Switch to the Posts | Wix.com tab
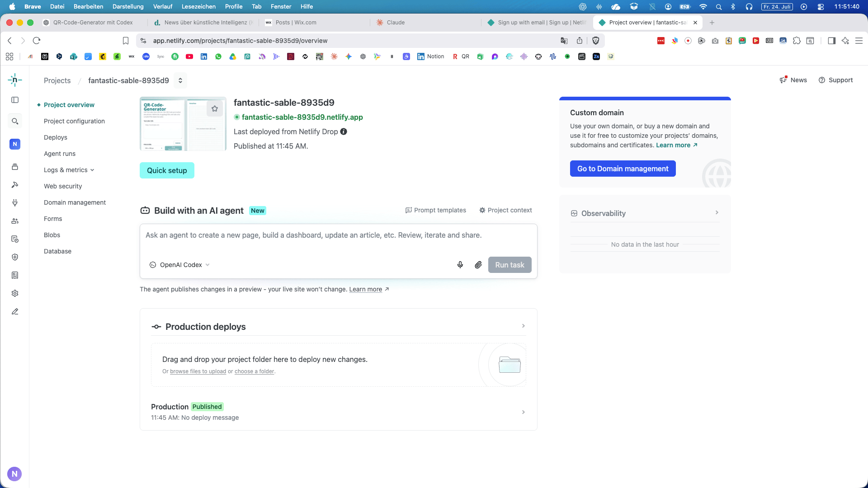Screen dimensions: 868x488 (314, 23)
